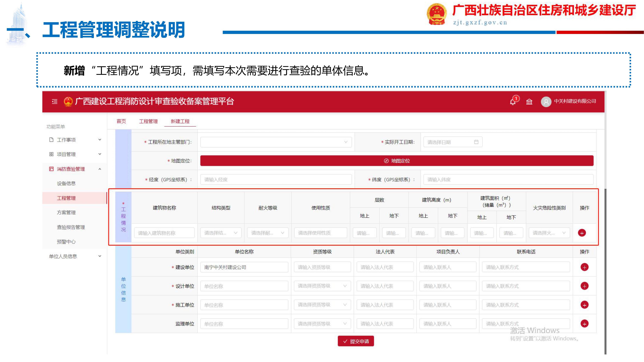The width and height of the screenshot is (644, 362).
Task: Click the 提交申请 submit button
Action: pos(356,341)
